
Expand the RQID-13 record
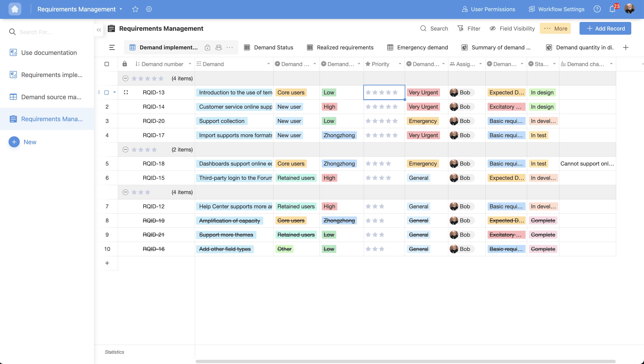point(126,92)
